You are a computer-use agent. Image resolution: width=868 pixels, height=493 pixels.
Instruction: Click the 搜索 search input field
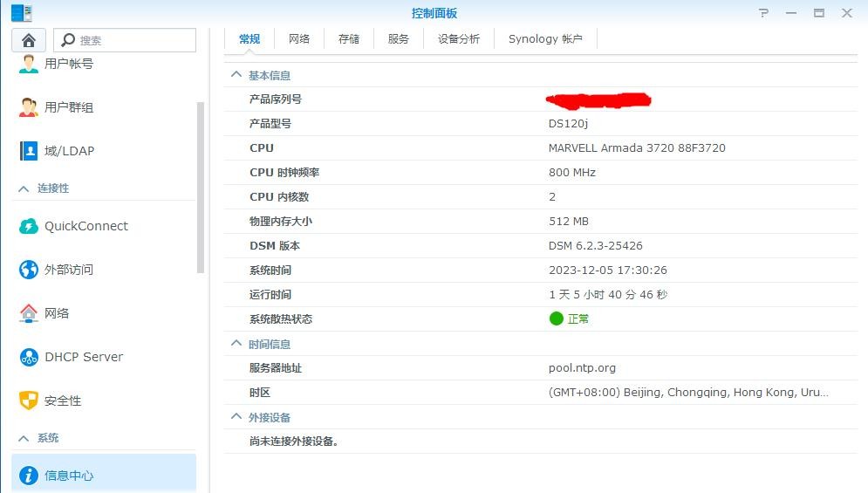(125, 40)
